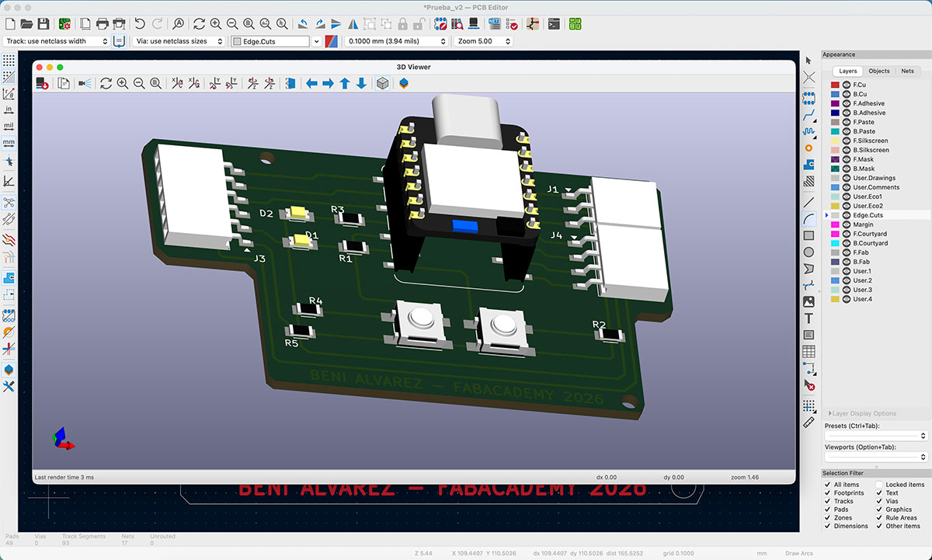Enable Locked items in Selection Filter

point(880,485)
